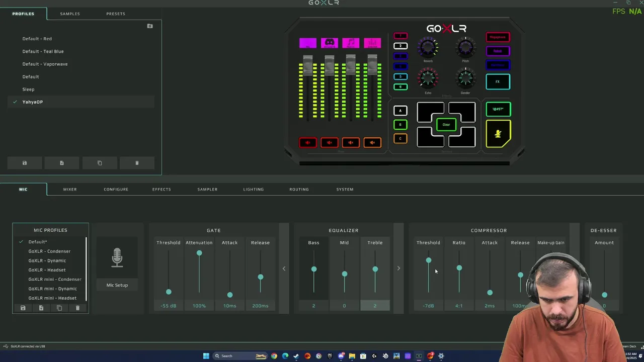Click the Gender knob
The height and width of the screenshot is (362, 644).
[x=465, y=79]
